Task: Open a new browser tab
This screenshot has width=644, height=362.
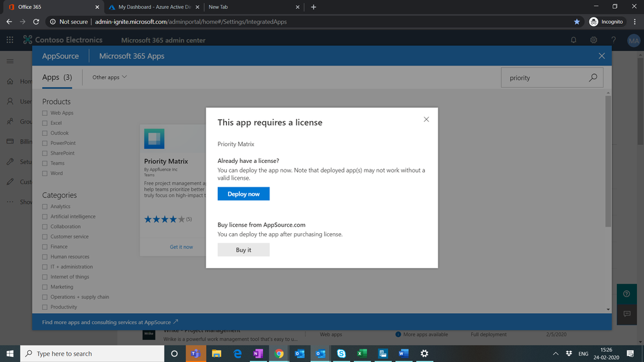Action: (x=313, y=7)
